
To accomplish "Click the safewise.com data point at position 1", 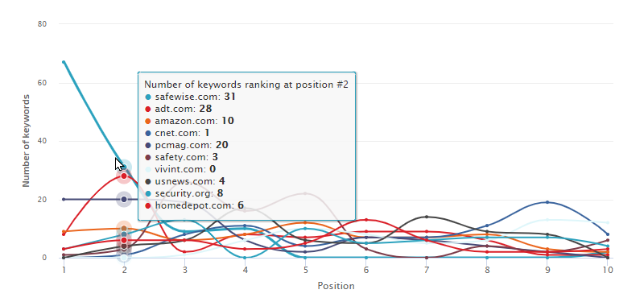I will pyautogui.click(x=64, y=62).
